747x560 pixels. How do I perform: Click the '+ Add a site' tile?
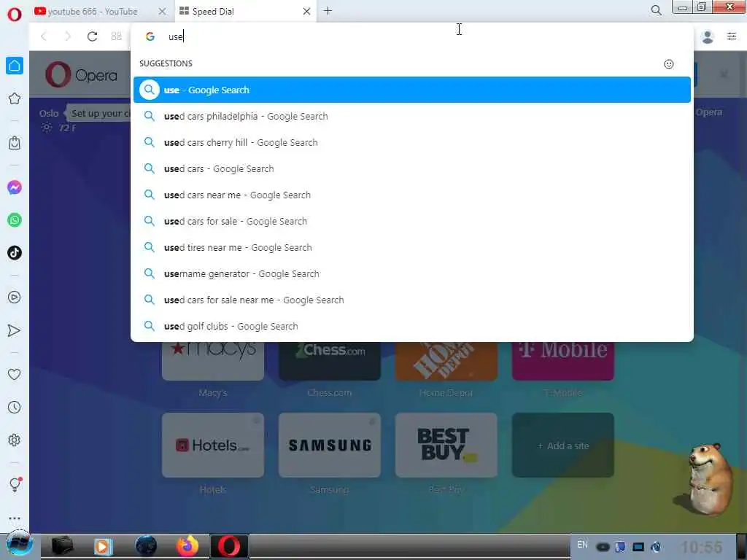tap(563, 446)
